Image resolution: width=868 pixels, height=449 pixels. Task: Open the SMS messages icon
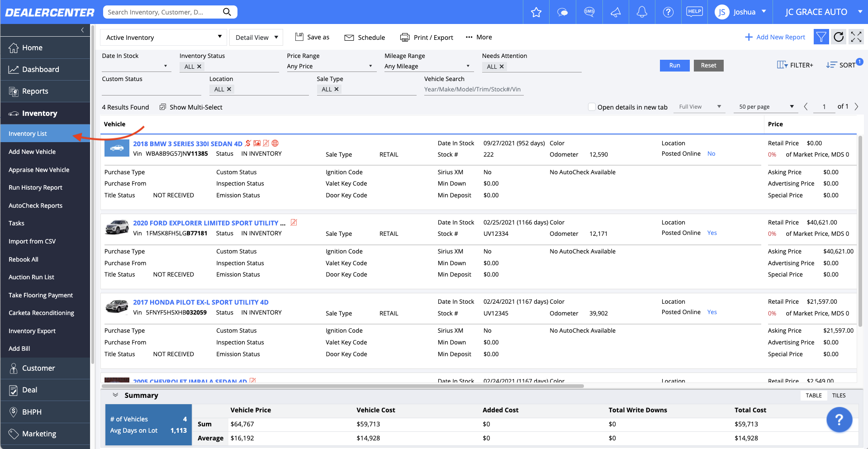pyautogui.click(x=589, y=12)
